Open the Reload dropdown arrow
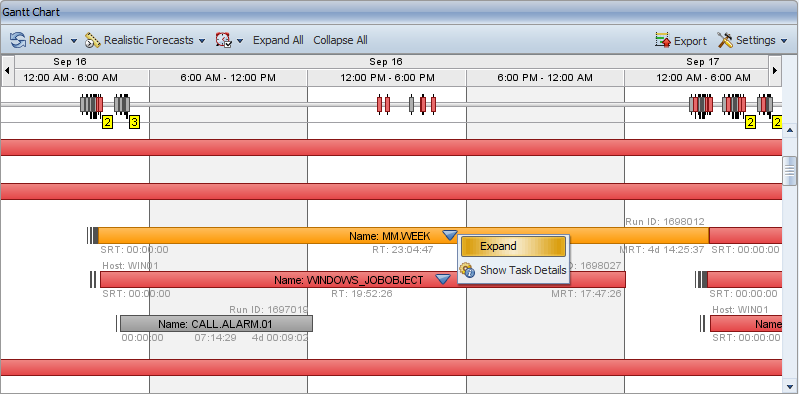Image resolution: width=799 pixels, height=394 pixels. [73, 41]
